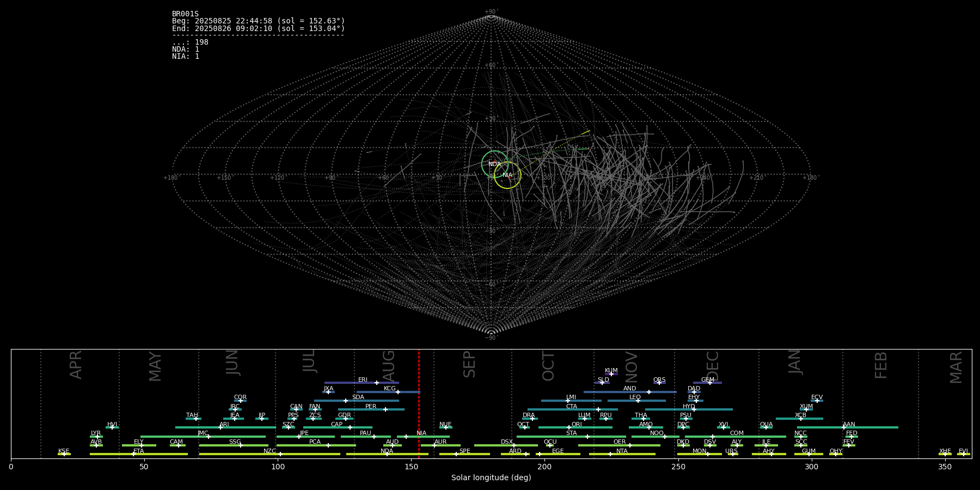This screenshot has width=980, height=490.
Task: Click the 300 tick on solar longitude axis
Action: [811, 467]
